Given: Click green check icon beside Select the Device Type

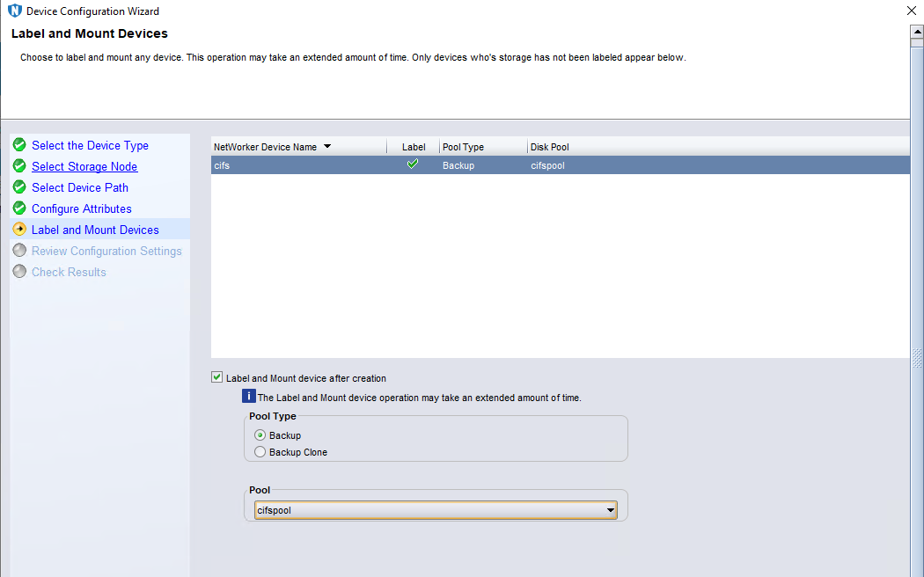Looking at the screenshot, I should 19,145.
